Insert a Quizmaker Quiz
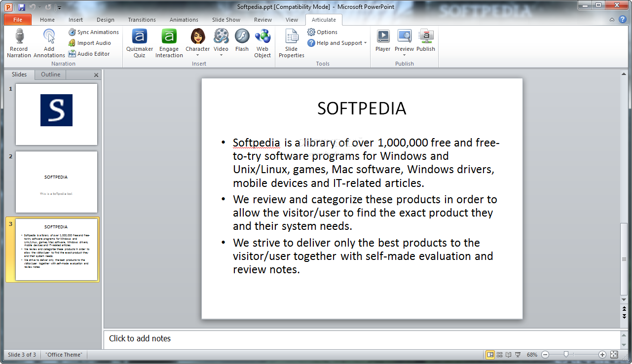Screen dimensions: 632x364 139,43
